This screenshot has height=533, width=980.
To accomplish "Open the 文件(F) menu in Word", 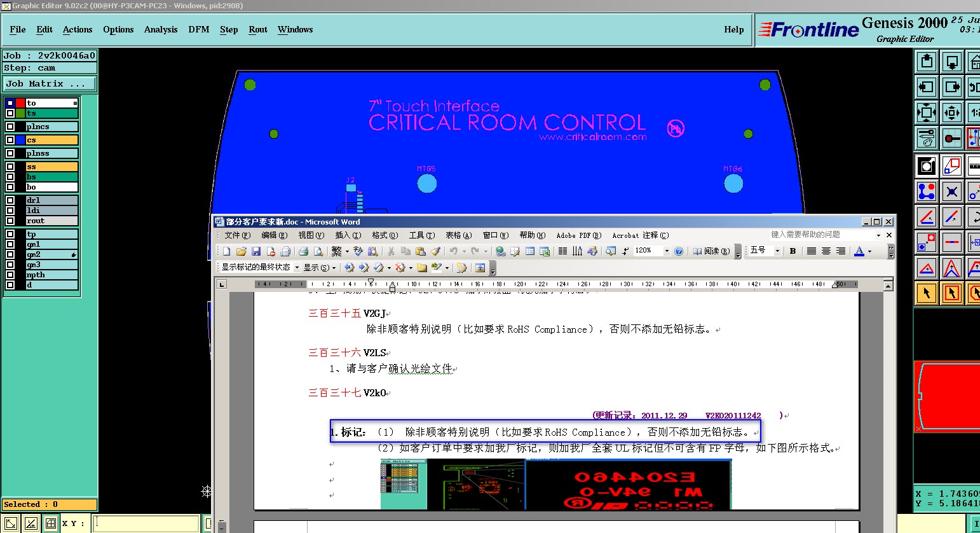I will 238,235.
